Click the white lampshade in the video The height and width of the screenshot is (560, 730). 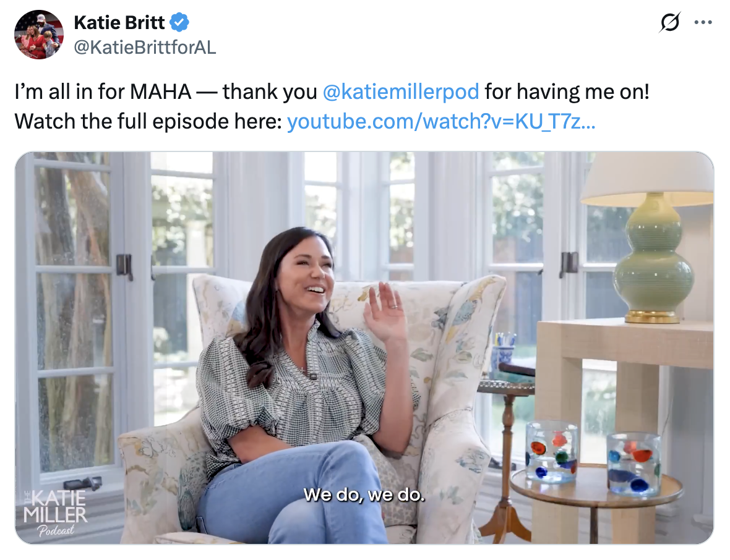(x=647, y=179)
